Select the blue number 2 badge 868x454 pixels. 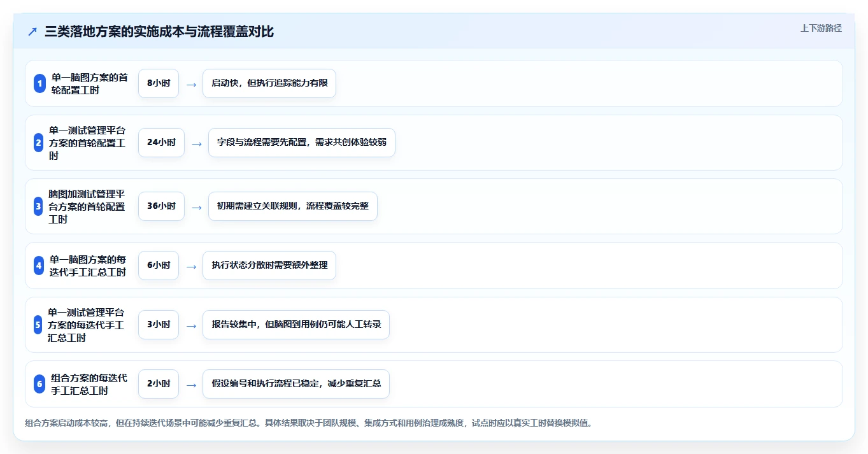pos(38,143)
